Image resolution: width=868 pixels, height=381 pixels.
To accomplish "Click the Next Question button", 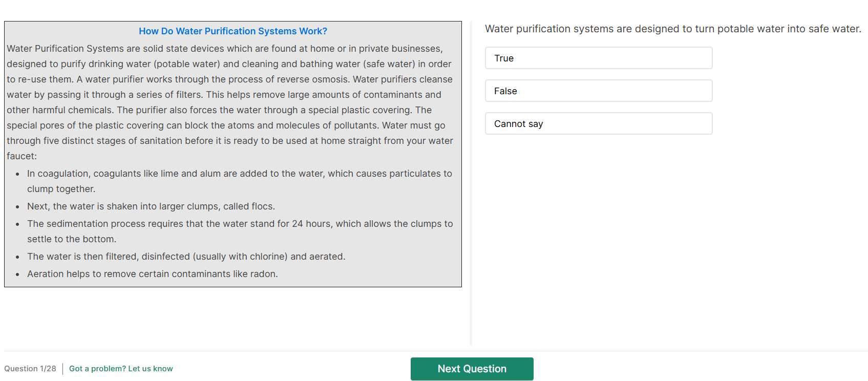I will click(x=472, y=369).
